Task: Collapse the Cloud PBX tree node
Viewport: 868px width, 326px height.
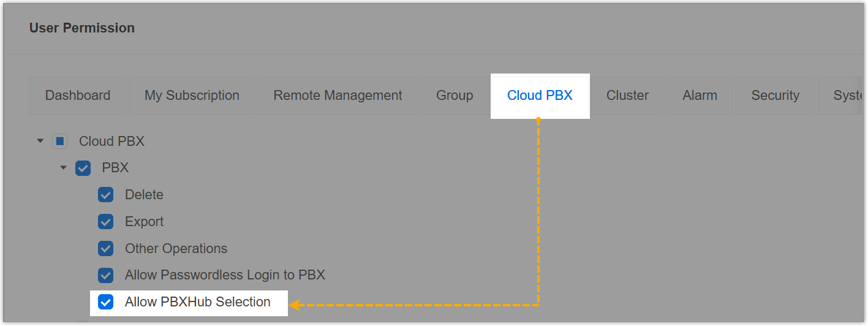Action: [40, 142]
